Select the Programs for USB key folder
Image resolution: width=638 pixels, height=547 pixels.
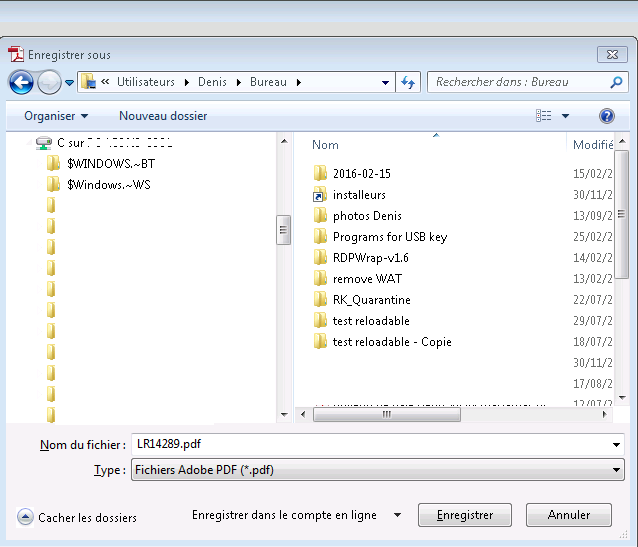coord(380,237)
